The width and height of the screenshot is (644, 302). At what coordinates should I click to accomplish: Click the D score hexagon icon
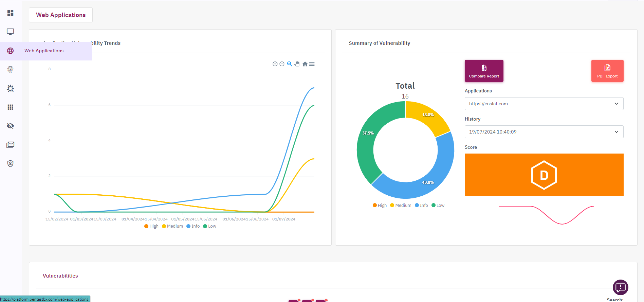point(544,175)
